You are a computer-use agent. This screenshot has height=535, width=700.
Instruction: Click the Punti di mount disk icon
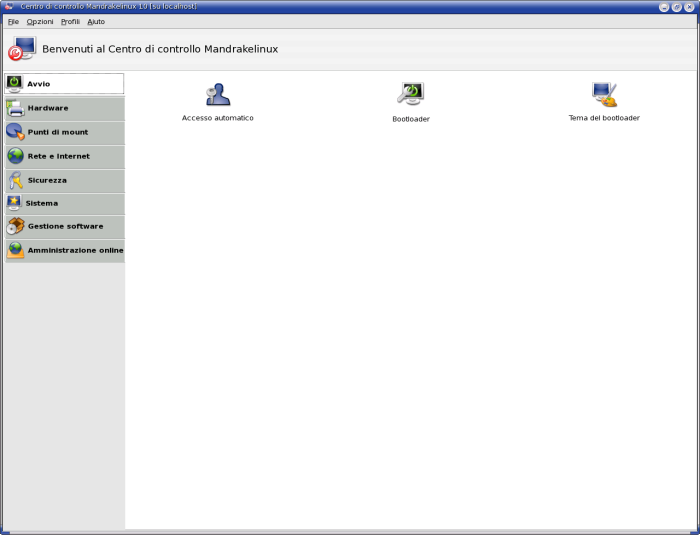point(15,132)
